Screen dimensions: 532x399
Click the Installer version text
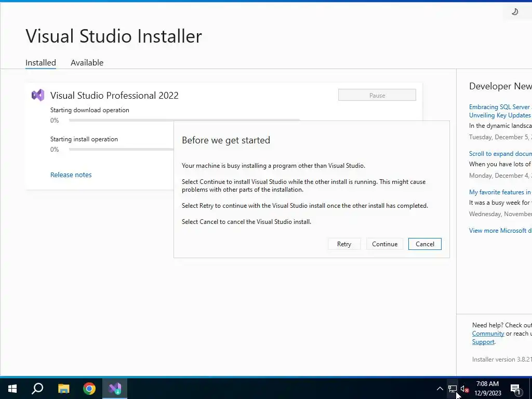502,360
